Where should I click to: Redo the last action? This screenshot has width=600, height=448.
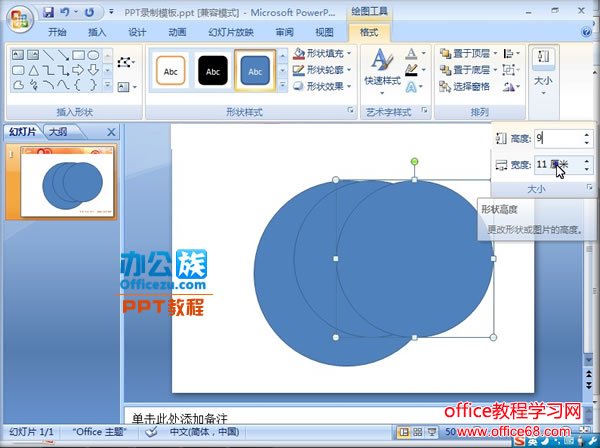[90, 12]
